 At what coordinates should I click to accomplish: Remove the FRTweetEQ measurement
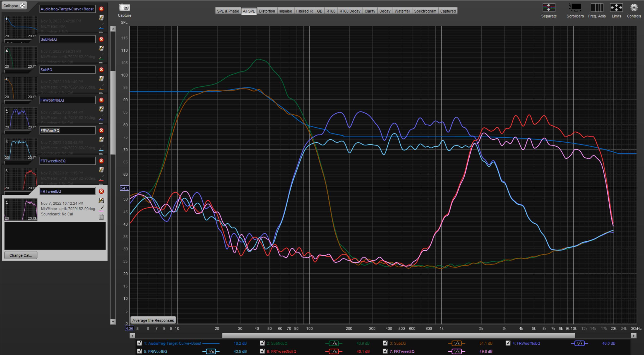click(101, 191)
